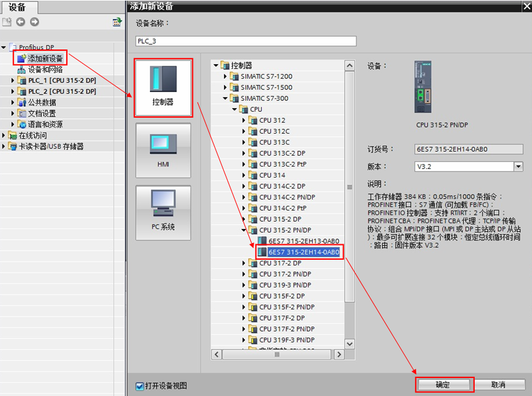Click the CPU 315F-2 PN/DP folder icon
The width and height of the screenshot is (532, 396).
(253, 307)
